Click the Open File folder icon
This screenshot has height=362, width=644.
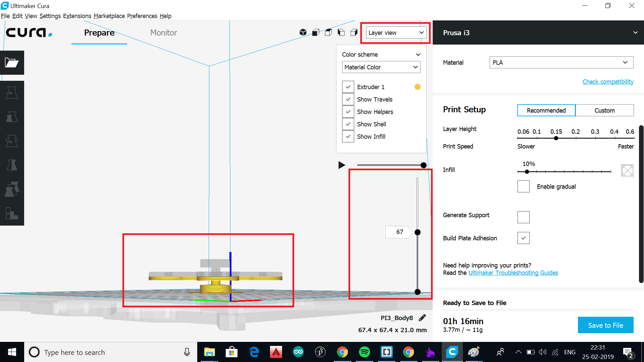[x=12, y=63]
